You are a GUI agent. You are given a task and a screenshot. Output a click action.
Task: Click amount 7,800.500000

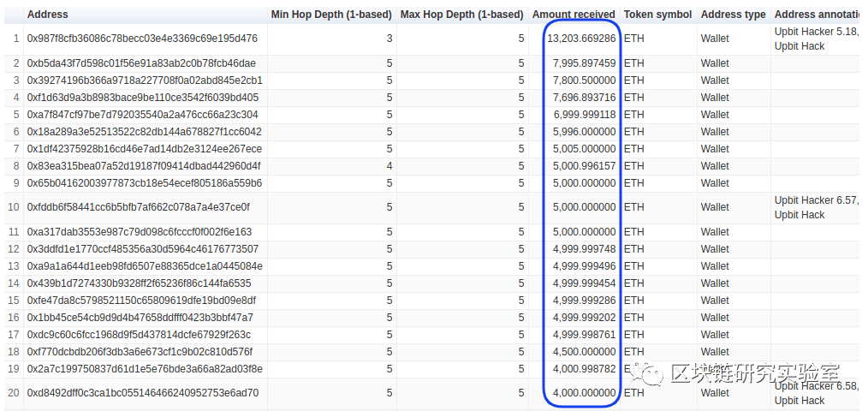click(x=584, y=80)
